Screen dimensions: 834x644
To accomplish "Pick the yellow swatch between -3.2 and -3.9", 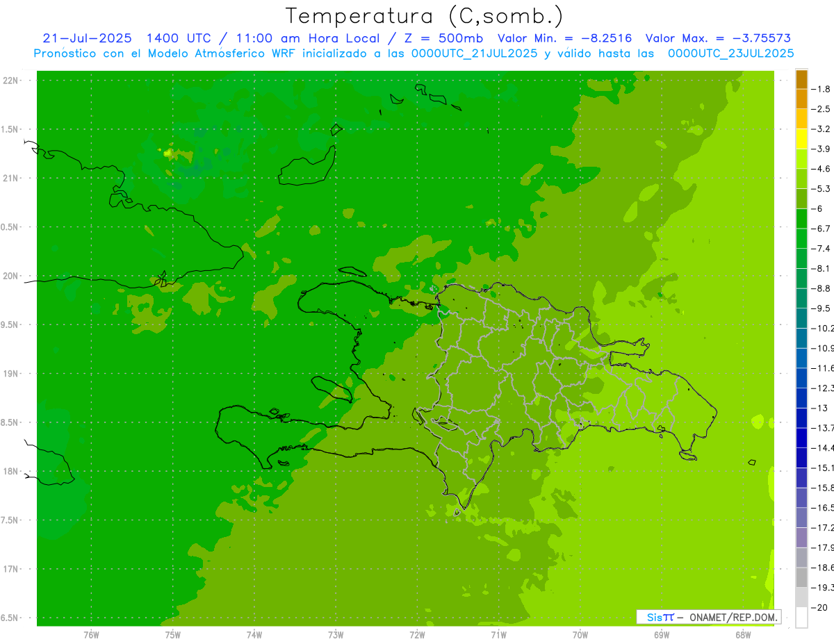I will (x=801, y=139).
